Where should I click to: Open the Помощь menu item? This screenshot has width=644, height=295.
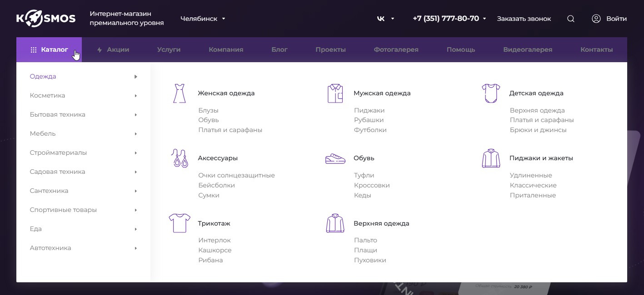pos(461,50)
